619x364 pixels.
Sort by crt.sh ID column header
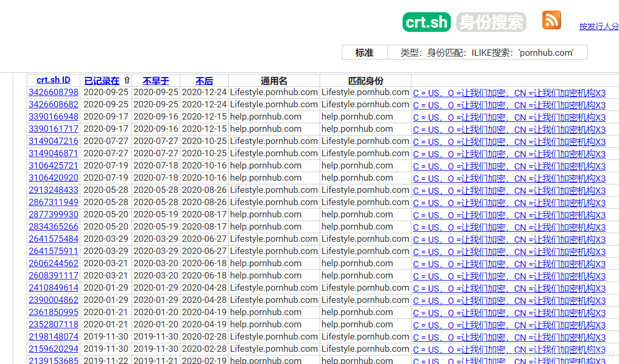coord(53,80)
